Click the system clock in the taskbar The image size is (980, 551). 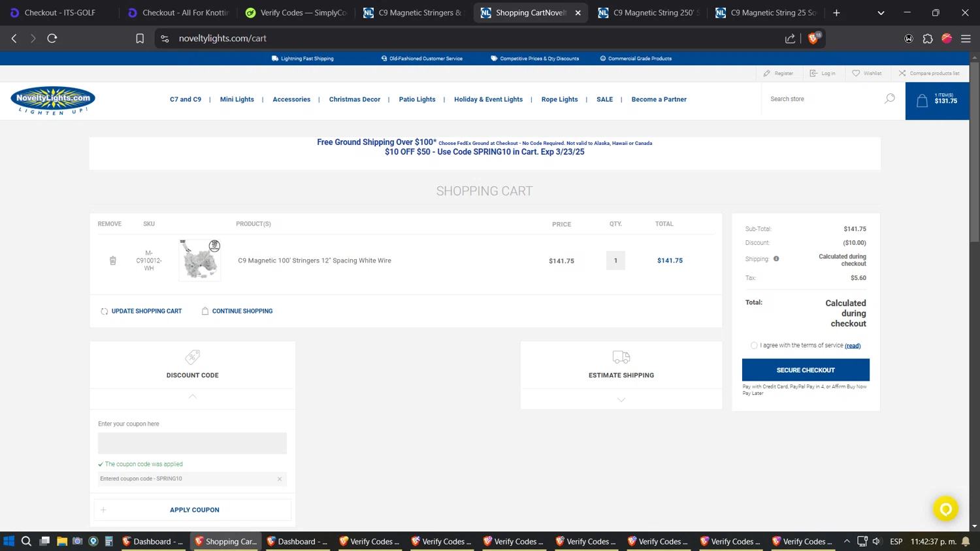coord(933,541)
